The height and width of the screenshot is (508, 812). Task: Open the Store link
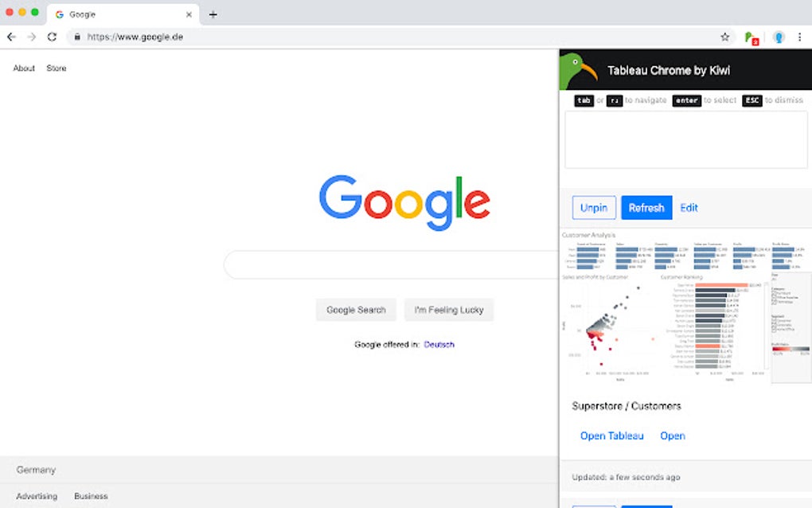click(57, 68)
